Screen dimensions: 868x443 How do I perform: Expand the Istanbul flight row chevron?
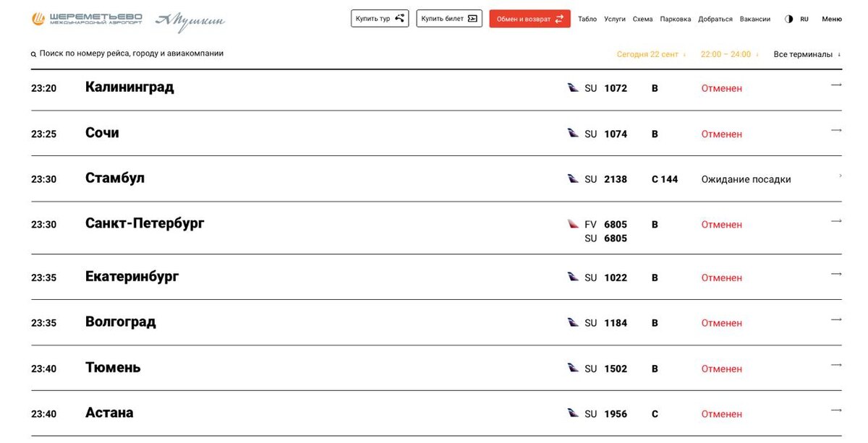point(840,176)
